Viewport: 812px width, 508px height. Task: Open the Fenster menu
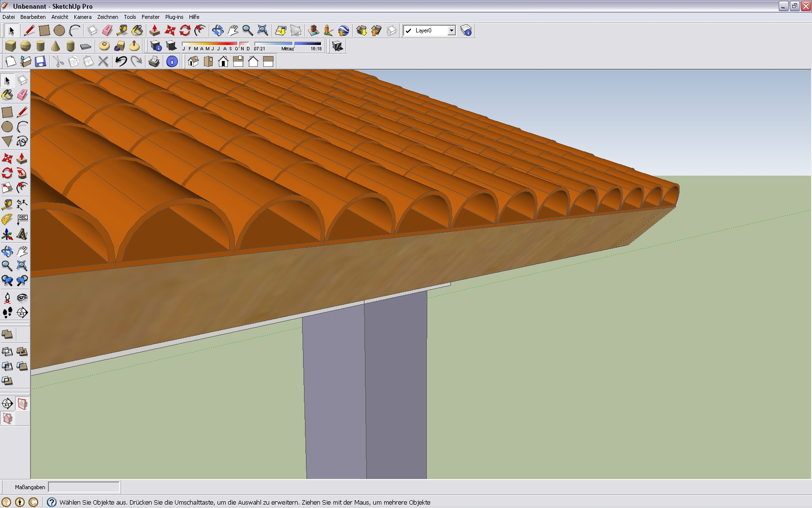tap(150, 17)
